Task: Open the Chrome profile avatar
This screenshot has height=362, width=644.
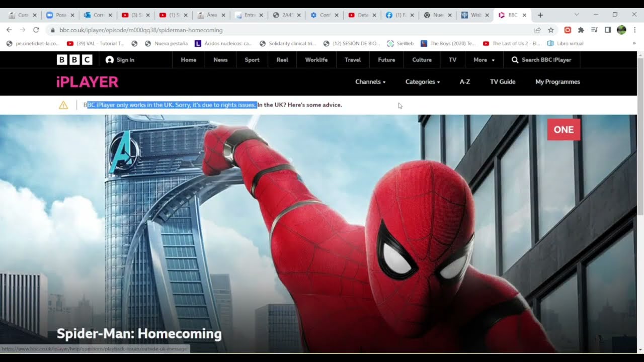Action: tap(621, 30)
